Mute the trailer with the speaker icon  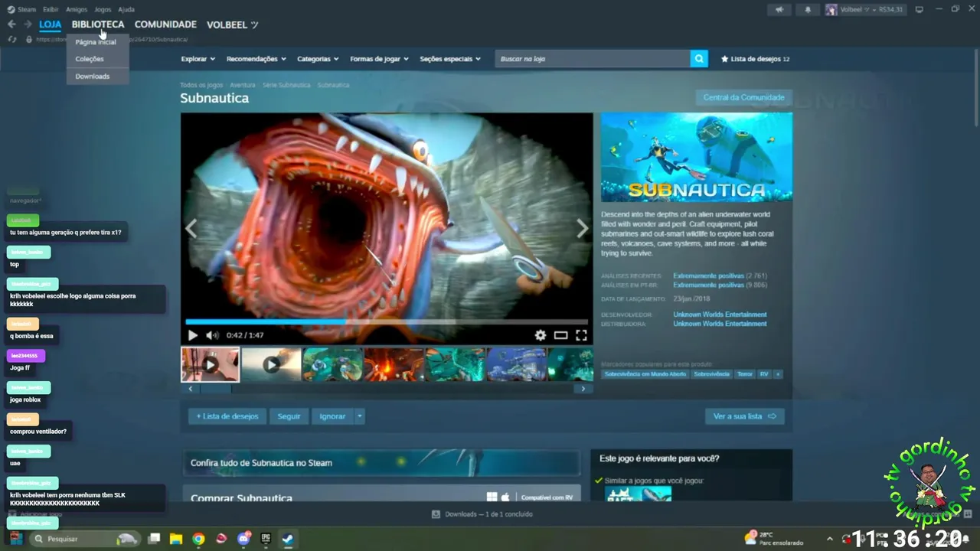click(212, 335)
